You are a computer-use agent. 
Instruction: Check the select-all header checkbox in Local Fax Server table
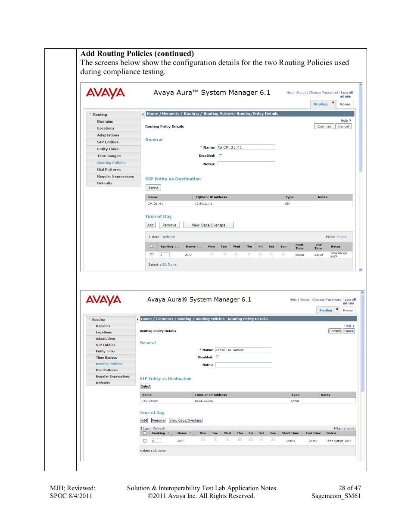(145, 433)
